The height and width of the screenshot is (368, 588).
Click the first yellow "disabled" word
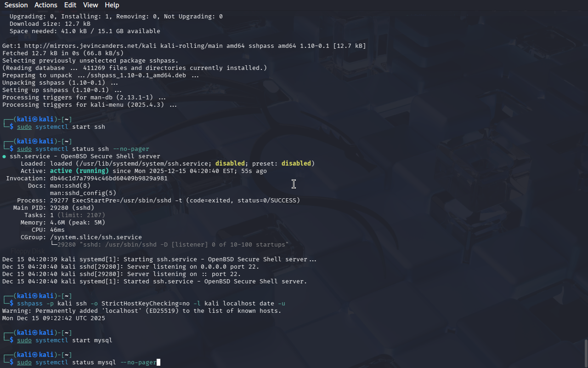[230, 164]
